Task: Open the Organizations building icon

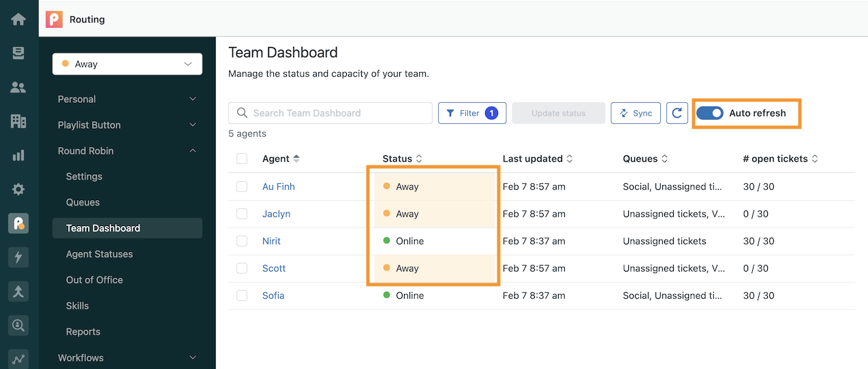Action: point(18,121)
